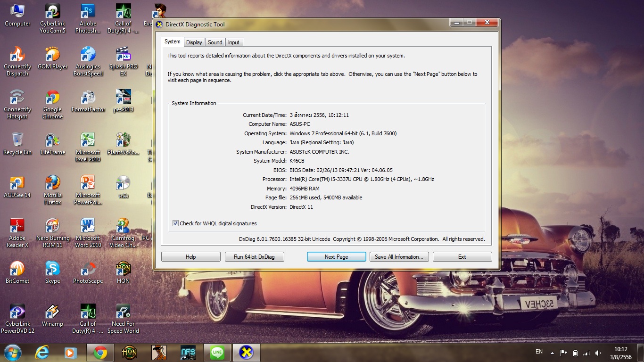644x362 pixels.
Task: Select the HON shortcut on the desktop
Action: pyautogui.click(x=123, y=273)
